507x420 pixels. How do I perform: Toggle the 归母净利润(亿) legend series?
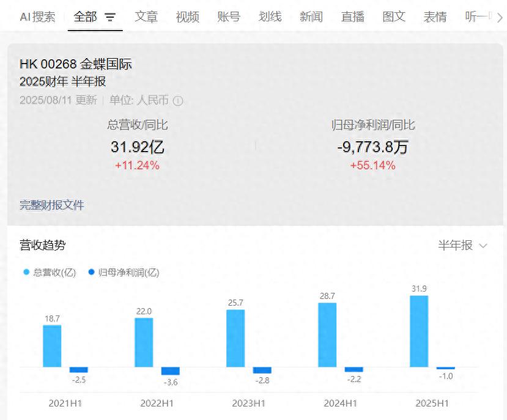point(124,273)
